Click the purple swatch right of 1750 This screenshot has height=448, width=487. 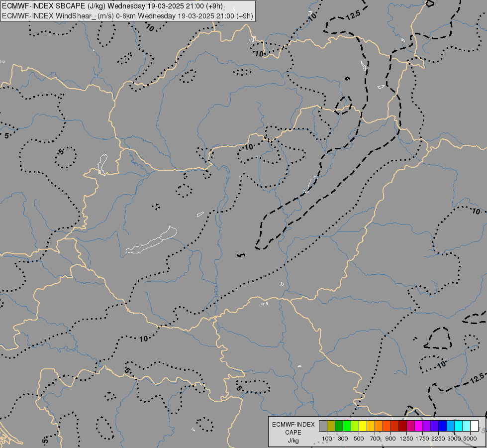pyautogui.click(x=426, y=426)
